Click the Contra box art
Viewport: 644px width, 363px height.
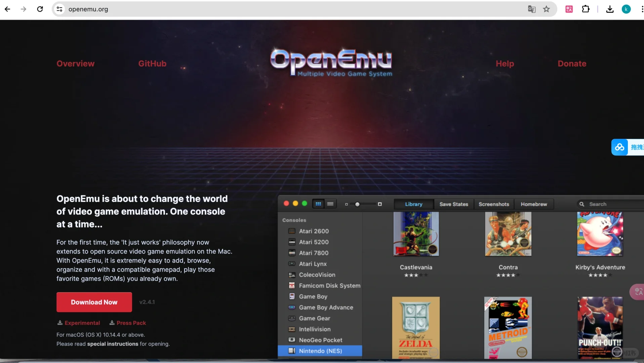pos(508,234)
